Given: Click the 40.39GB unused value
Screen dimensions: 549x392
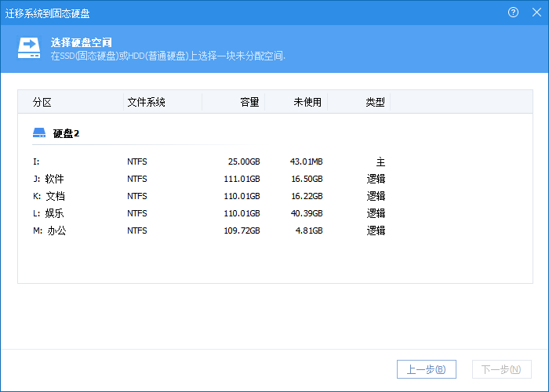Looking at the screenshot, I should tap(307, 213).
